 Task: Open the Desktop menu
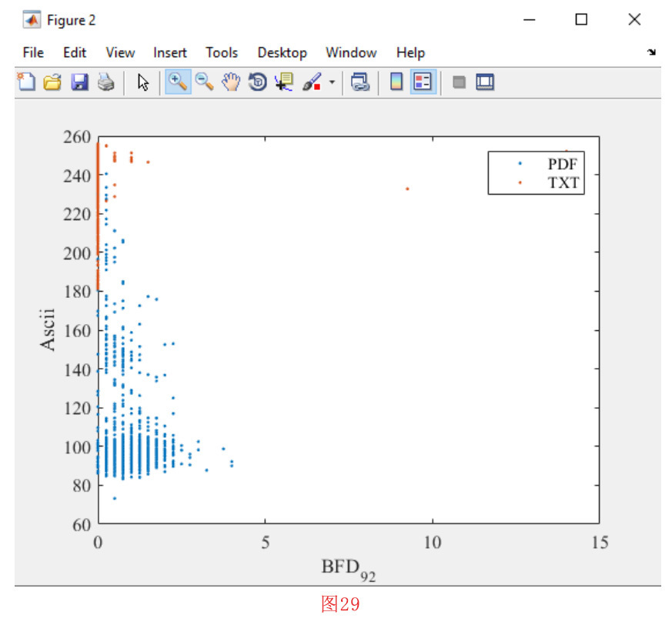[282, 53]
